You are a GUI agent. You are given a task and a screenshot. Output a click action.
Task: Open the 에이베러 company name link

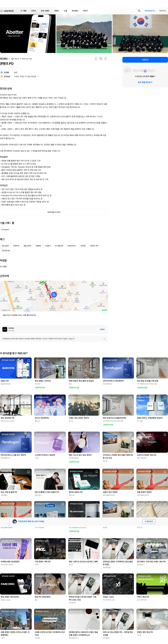(x=4, y=59)
